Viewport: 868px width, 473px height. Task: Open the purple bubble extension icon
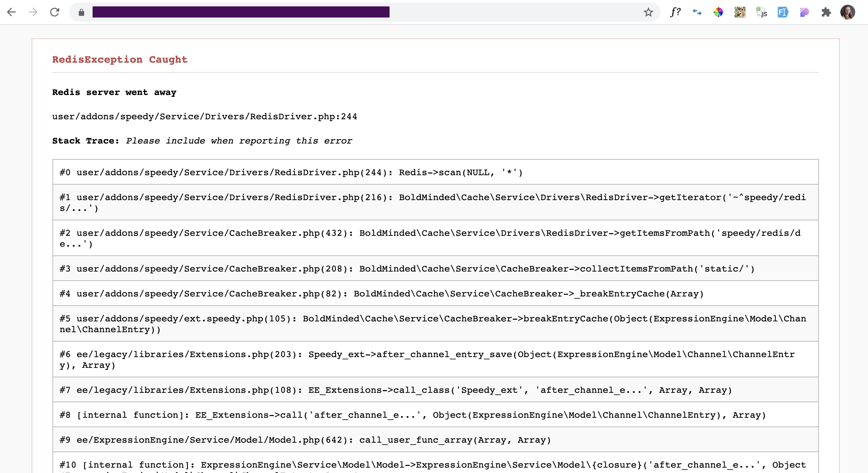804,12
